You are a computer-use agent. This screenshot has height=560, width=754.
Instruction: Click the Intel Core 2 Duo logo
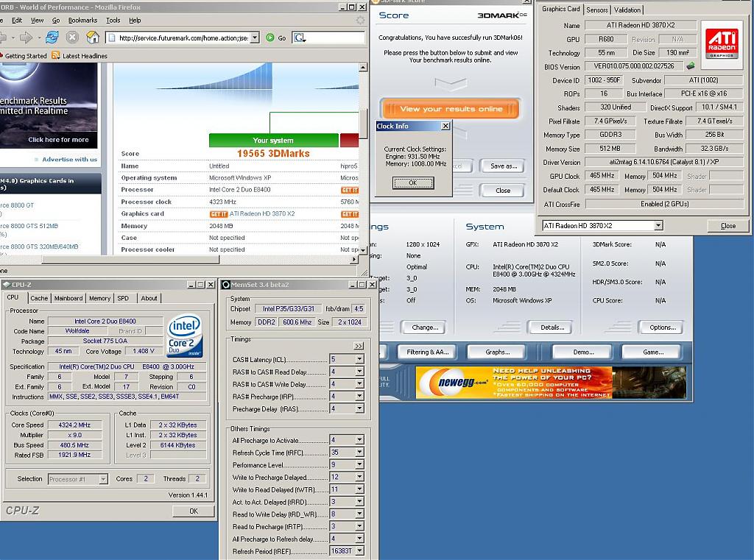click(185, 336)
